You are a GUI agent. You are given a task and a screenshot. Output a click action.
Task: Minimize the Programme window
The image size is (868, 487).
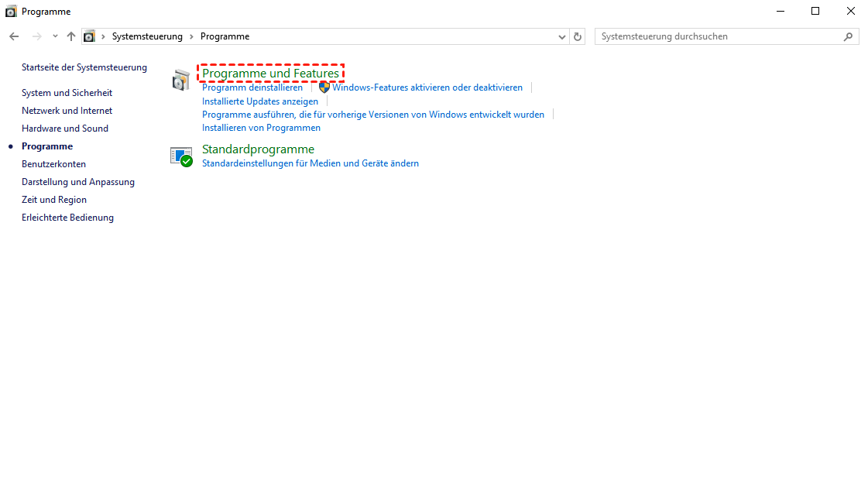pyautogui.click(x=781, y=11)
